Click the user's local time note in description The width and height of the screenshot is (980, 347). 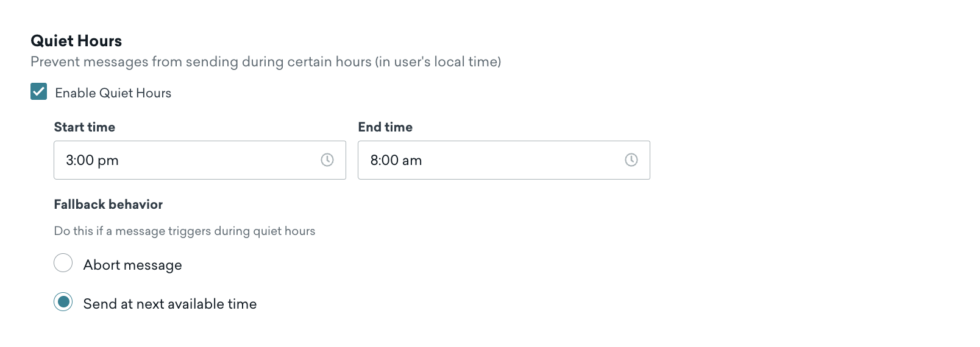click(438, 62)
